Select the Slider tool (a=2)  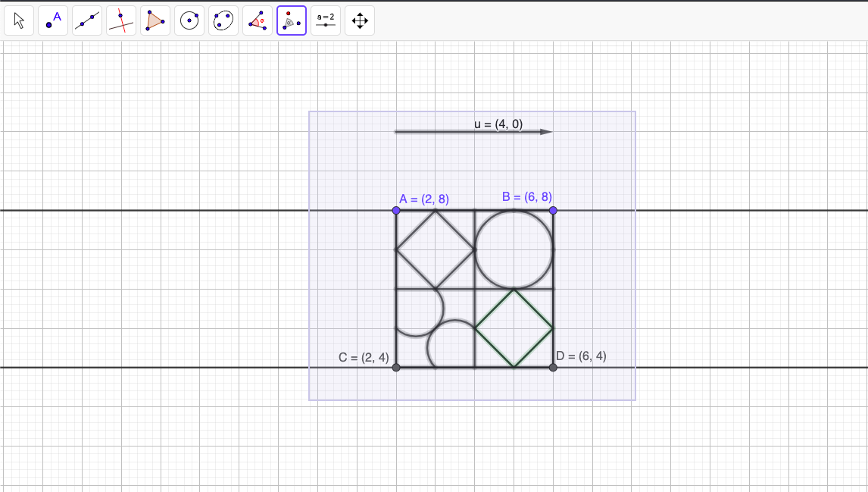[x=326, y=20]
